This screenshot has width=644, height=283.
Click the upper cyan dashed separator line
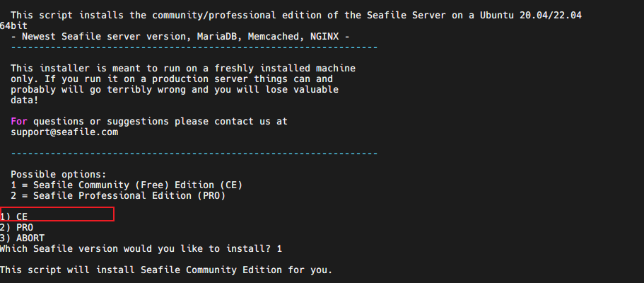(x=194, y=47)
